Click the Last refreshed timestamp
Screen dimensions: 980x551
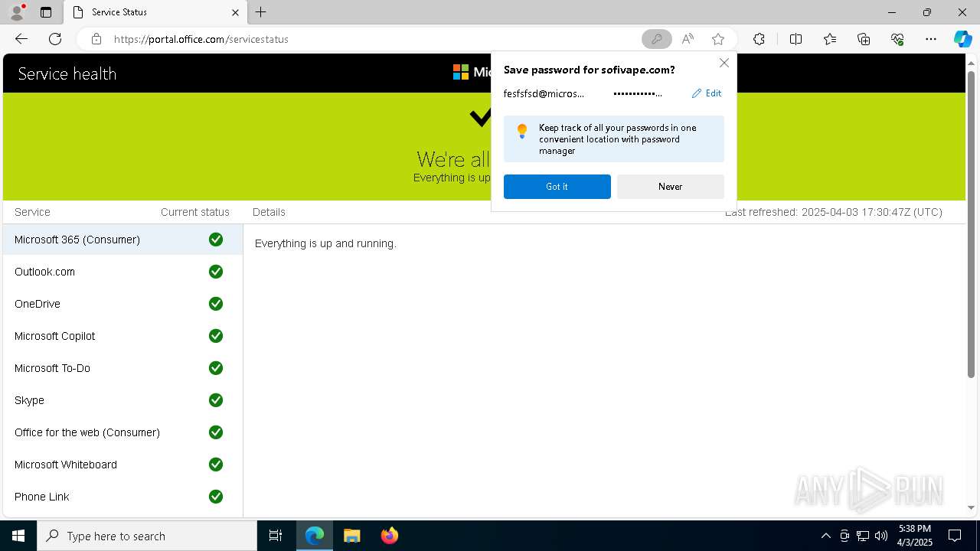[x=834, y=212]
